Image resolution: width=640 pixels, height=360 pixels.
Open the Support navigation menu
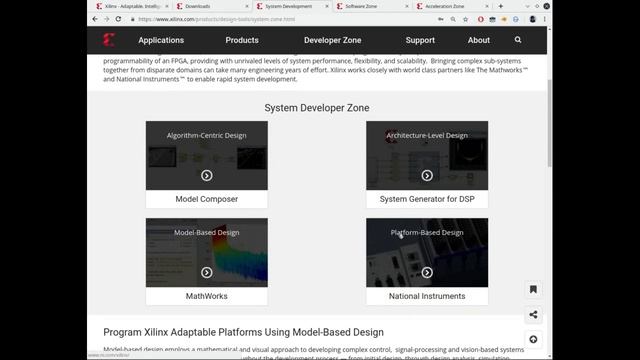pos(420,40)
